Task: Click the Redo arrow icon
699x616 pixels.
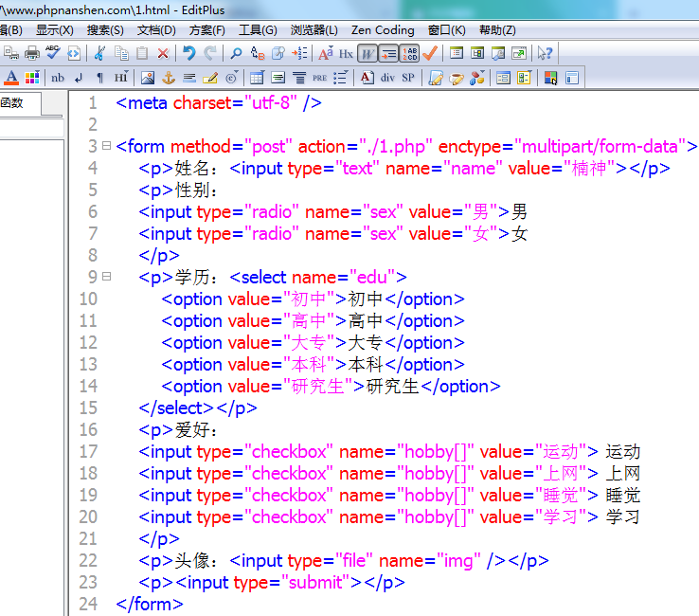Action: 210,53
